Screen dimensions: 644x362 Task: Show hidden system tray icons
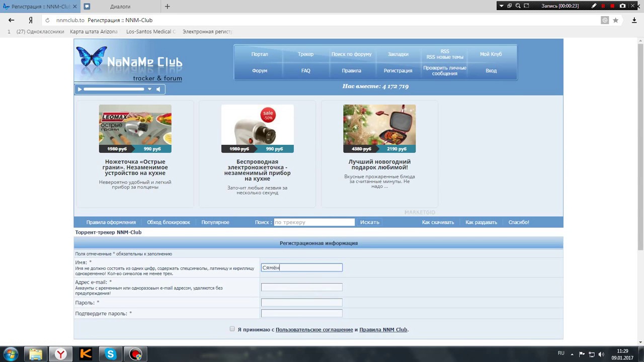click(573, 354)
